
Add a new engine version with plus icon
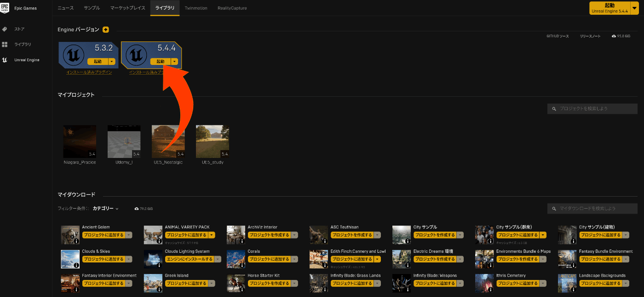(106, 29)
